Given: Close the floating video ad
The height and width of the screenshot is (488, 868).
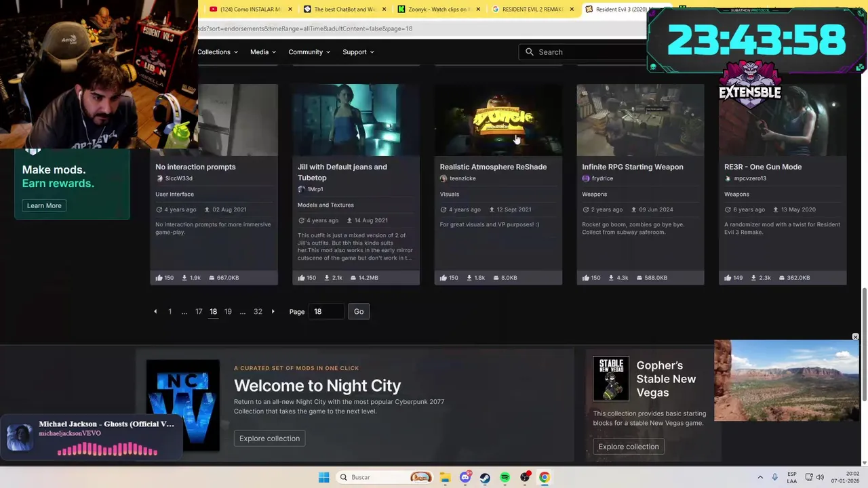Looking at the screenshot, I should [x=855, y=337].
